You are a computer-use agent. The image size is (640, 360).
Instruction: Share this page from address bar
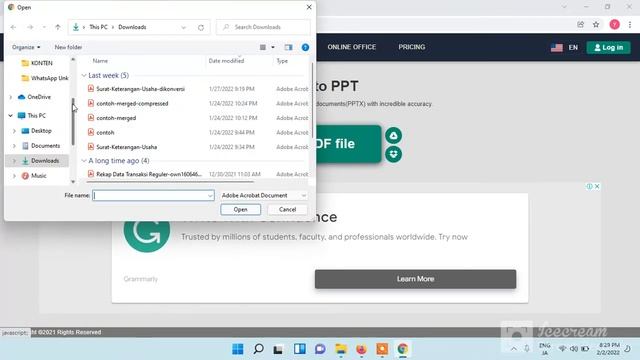click(580, 24)
